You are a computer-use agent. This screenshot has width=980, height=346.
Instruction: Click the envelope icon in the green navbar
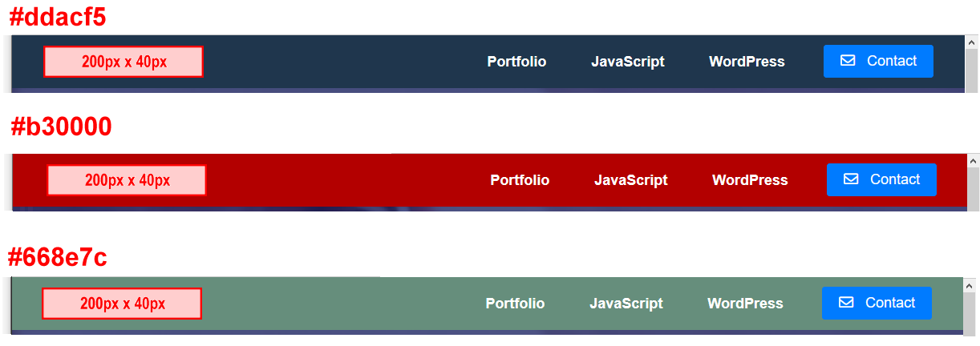(x=845, y=303)
